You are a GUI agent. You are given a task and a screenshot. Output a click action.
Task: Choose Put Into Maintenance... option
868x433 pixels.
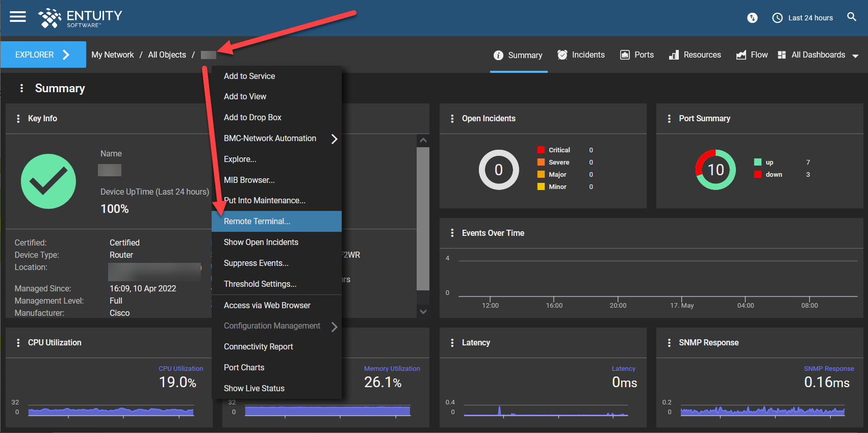point(276,200)
